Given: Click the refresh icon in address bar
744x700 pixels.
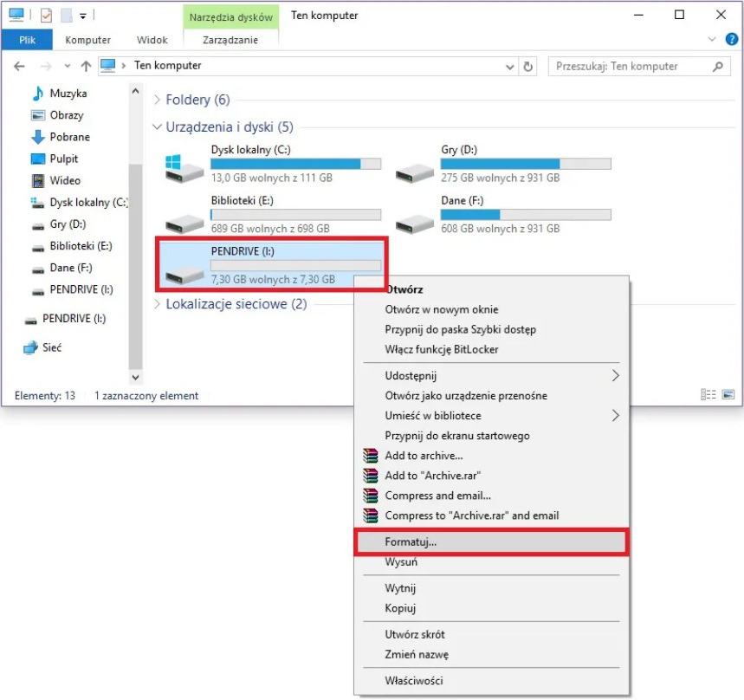Looking at the screenshot, I should 528,66.
